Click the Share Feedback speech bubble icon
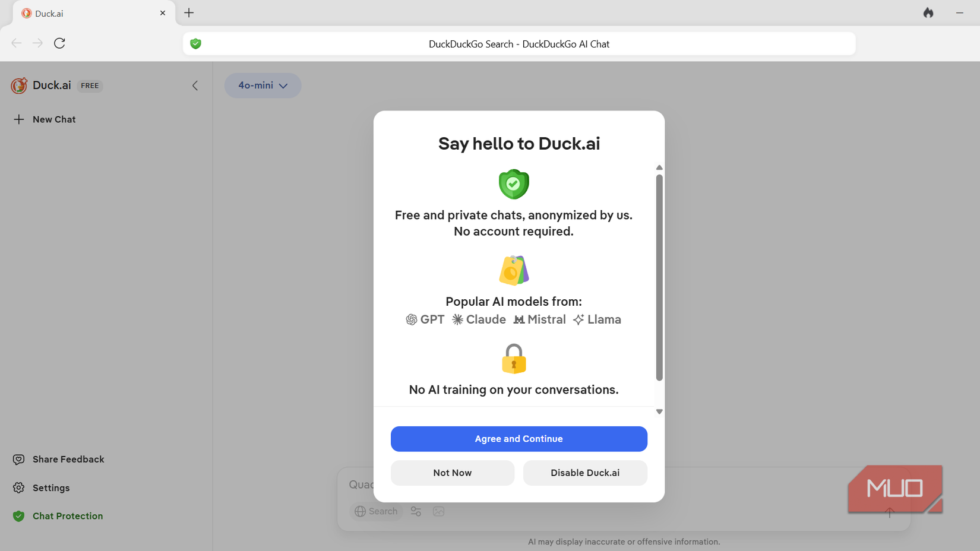 (19, 460)
